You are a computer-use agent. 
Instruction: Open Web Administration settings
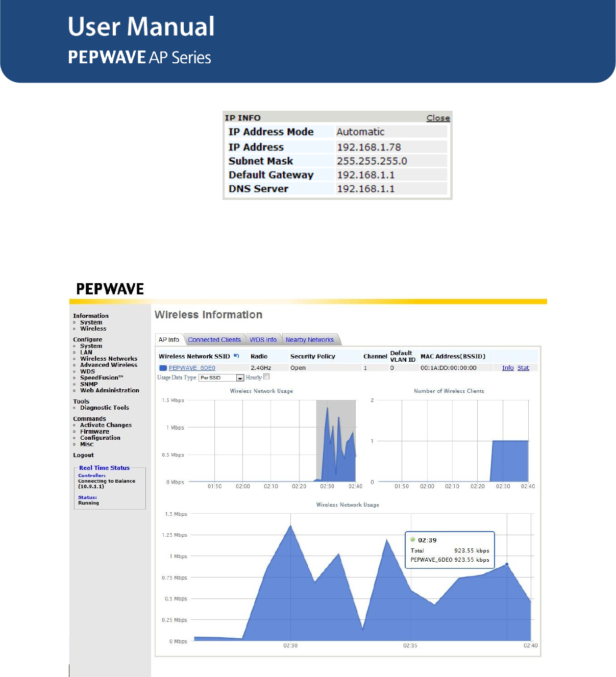pos(110,390)
